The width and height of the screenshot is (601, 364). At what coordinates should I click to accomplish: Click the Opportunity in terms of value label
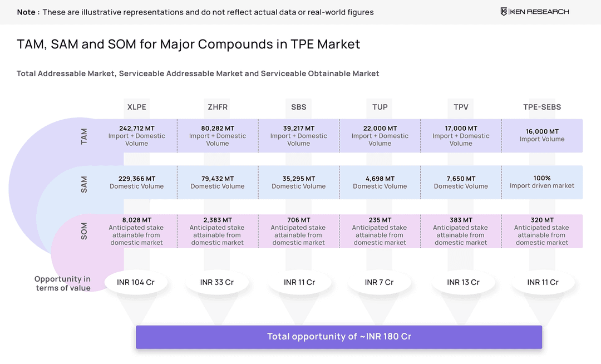point(63,283)
